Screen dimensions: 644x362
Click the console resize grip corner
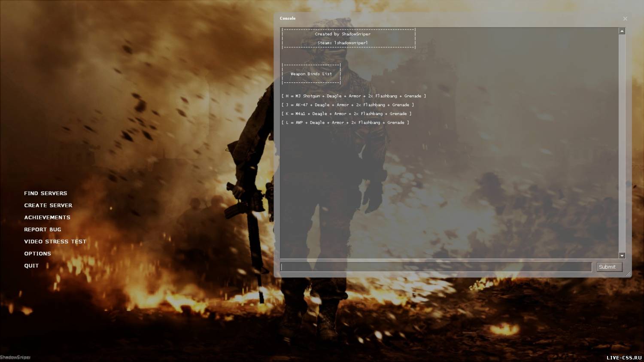(629, 274)
